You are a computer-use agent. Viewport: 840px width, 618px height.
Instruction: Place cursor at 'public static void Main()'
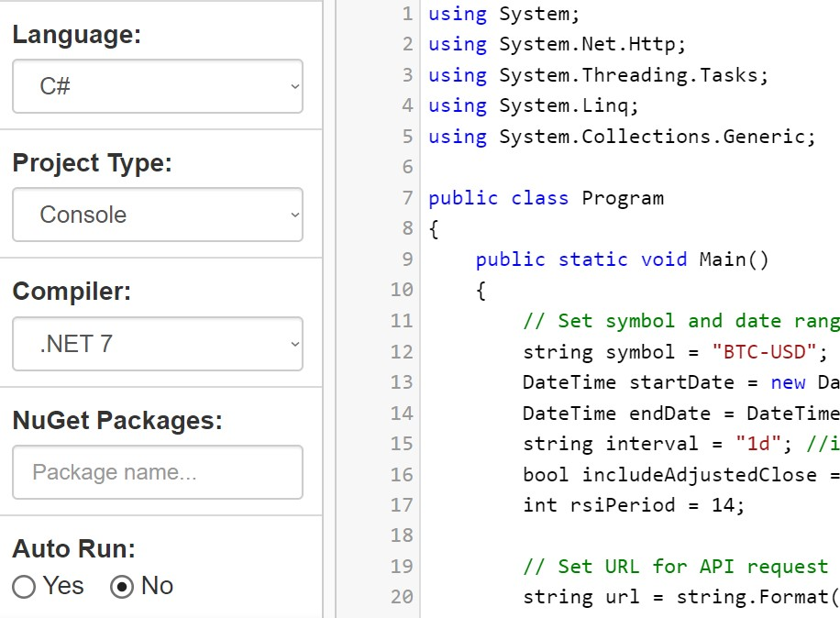tap(622, 259)
